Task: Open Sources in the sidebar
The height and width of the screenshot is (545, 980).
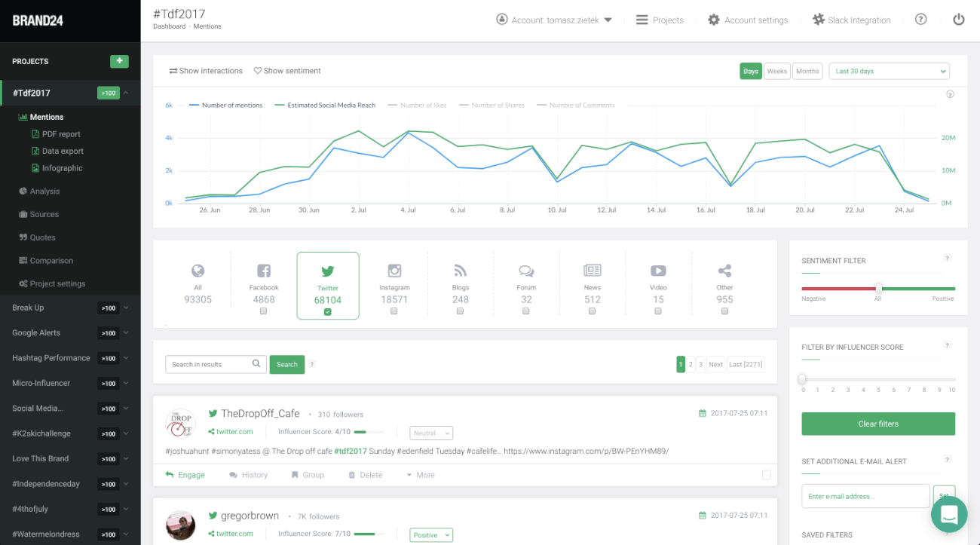Action: [38, 214]
